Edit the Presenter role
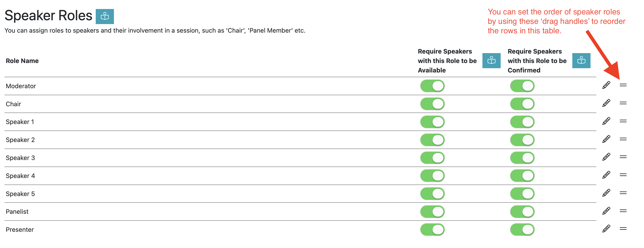This screenshot has width=644, height=248. coord(606,229)
